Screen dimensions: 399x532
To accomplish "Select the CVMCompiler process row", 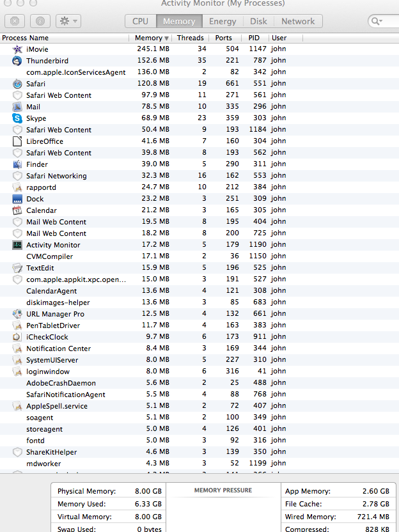I will (x=199, y=256).
